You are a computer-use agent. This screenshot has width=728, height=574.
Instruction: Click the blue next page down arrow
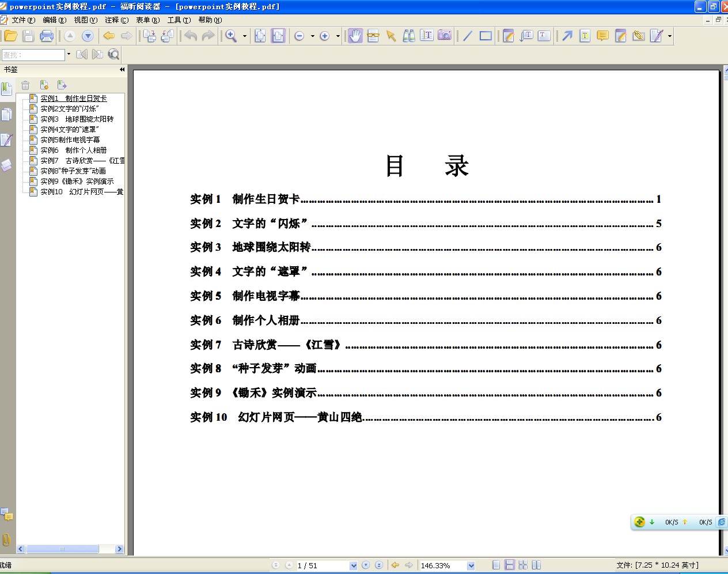point(88,36)
